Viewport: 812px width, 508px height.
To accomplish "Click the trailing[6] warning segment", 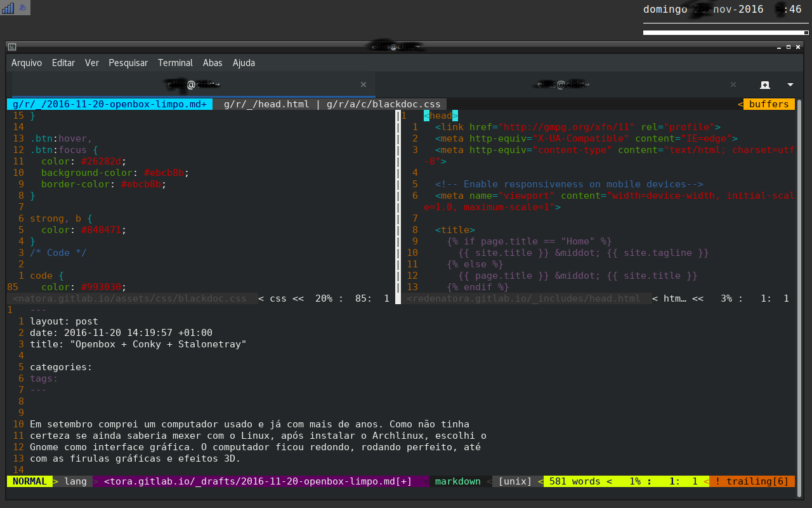I will 752,481.
